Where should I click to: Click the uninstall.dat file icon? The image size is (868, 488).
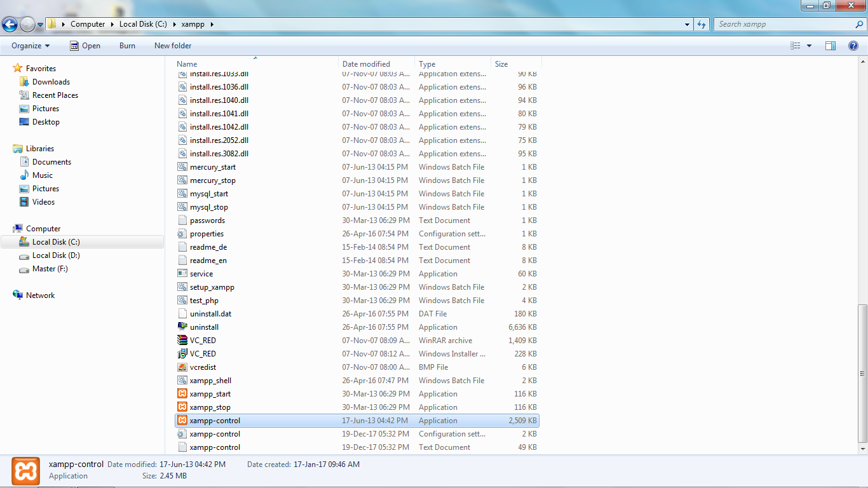[182, 314]
